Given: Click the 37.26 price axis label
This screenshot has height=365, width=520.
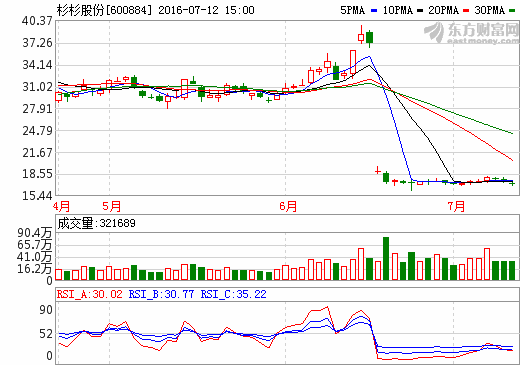Looking at the screenshot, I should tap(37, 43).
